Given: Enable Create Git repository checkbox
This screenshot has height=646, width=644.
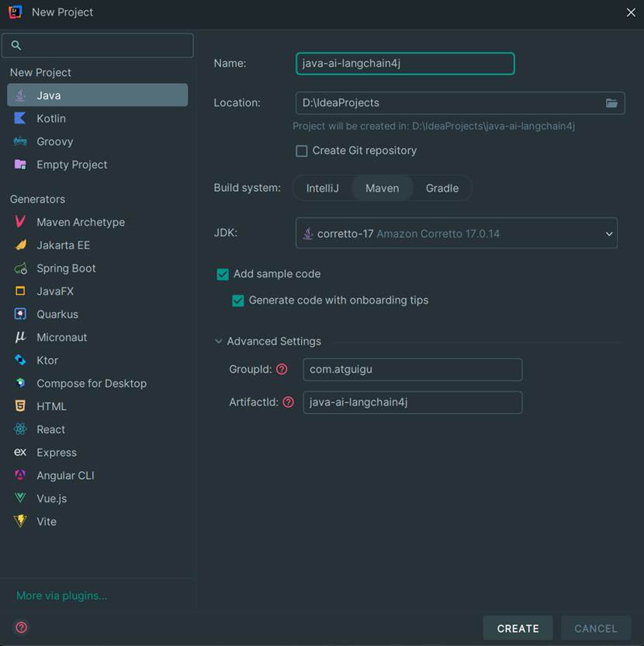Looking at the screenshot, I should pos(301,151).
